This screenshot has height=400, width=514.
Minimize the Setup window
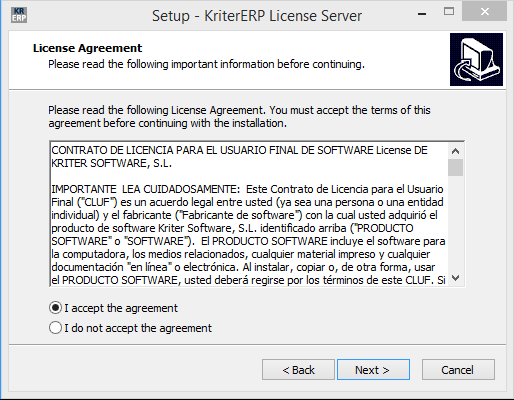pyautogui.click(x=422, y=13)
